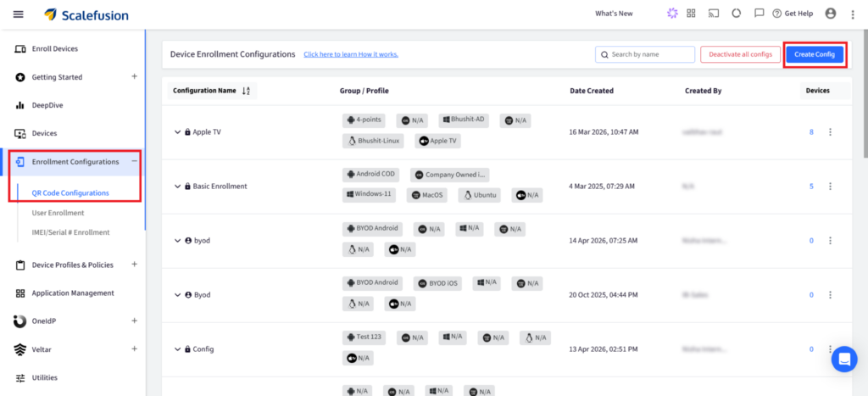Click the DeepDive bar chart icon

pyautogui.click(x=20, y=105)
